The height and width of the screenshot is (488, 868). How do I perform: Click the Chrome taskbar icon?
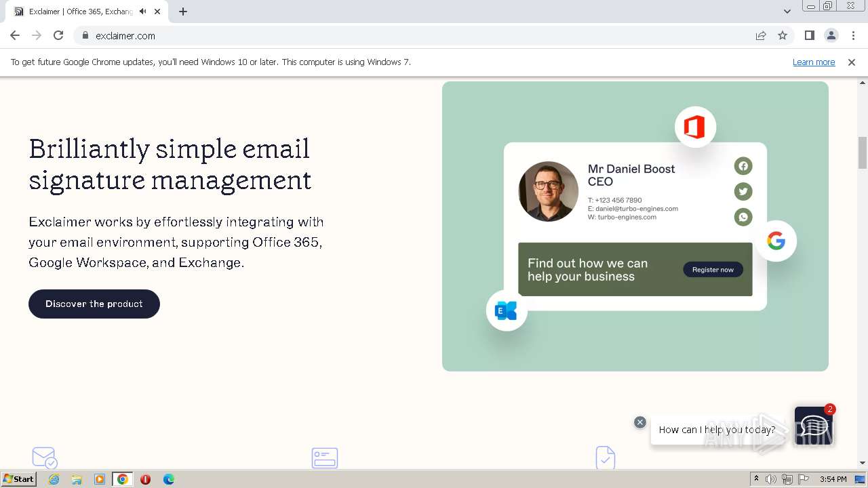(x=123, y=479)
